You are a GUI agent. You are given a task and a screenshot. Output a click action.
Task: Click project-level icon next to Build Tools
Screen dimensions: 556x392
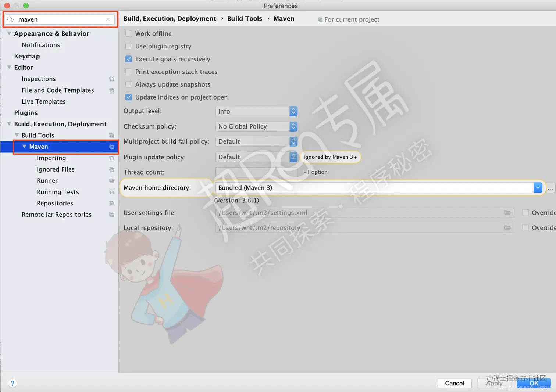111,136
